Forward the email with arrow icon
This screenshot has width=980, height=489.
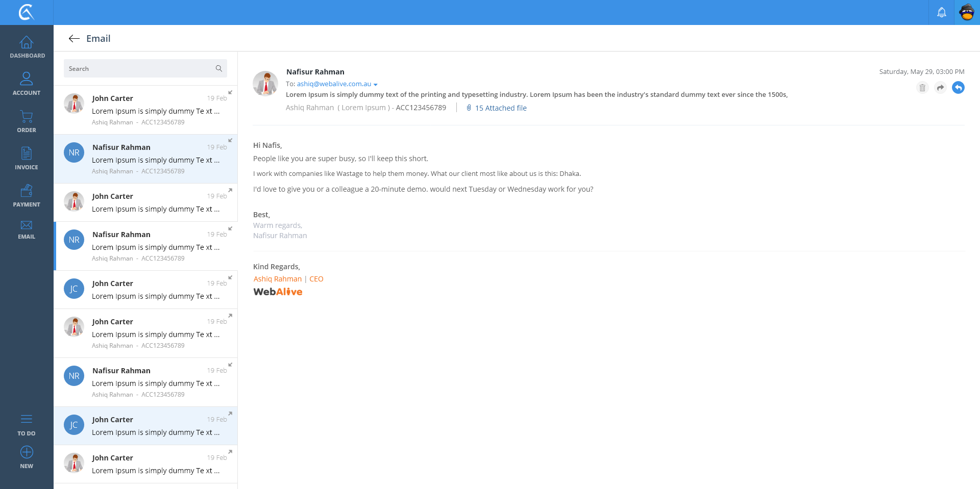pyautogui.click(x=940, y=88)
